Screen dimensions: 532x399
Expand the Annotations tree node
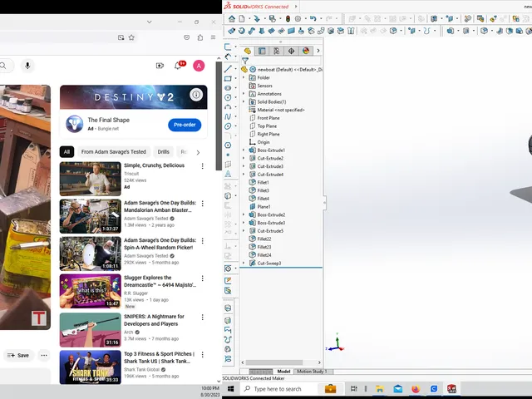pos(244,94)
